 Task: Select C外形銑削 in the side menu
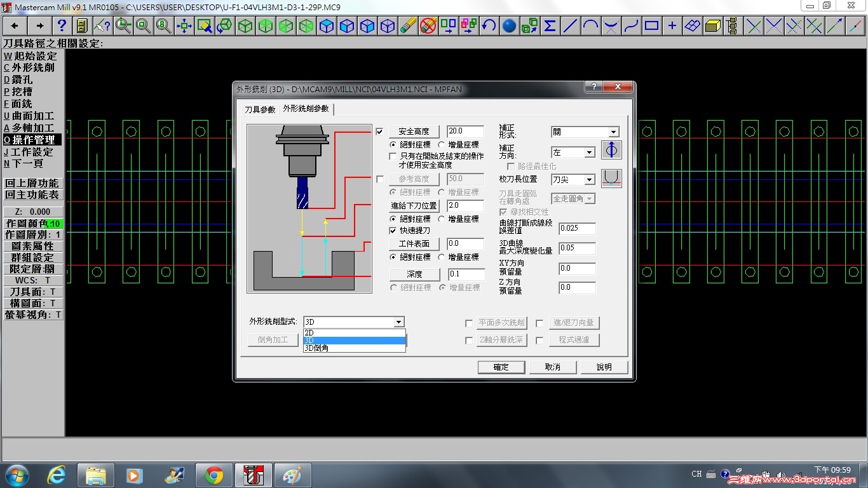click(29, 67)
